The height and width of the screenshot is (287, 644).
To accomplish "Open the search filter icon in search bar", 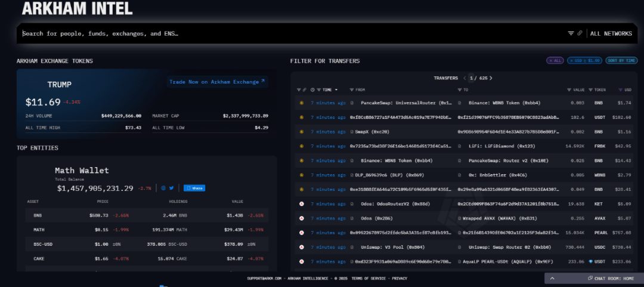I will (571, 33).
